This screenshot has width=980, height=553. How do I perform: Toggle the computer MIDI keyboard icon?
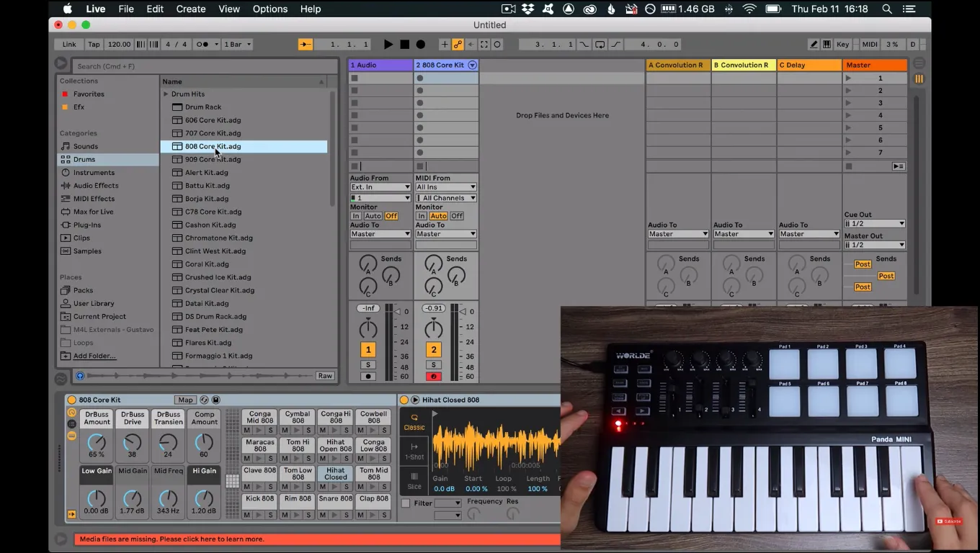click(x=827, y=44)
